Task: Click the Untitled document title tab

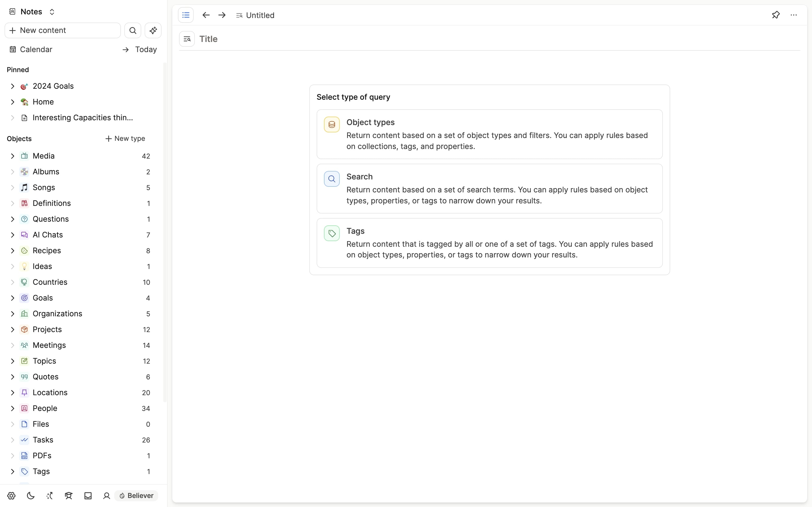Action: pyautogui.click(x=260, y=15)
